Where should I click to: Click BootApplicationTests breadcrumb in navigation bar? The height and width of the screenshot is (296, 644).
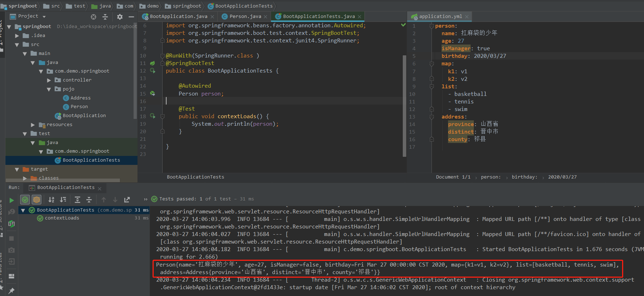[240, 6]
